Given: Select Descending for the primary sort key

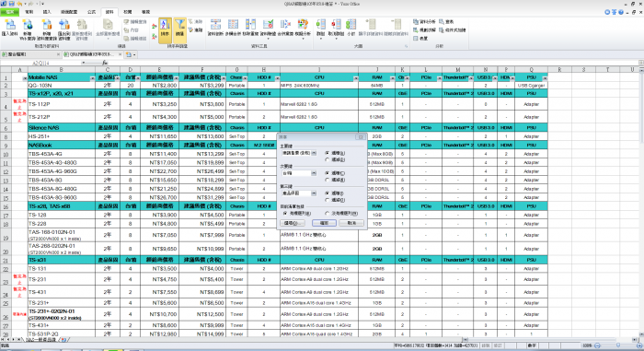Looking at the screenshot, I should (328, 159).
